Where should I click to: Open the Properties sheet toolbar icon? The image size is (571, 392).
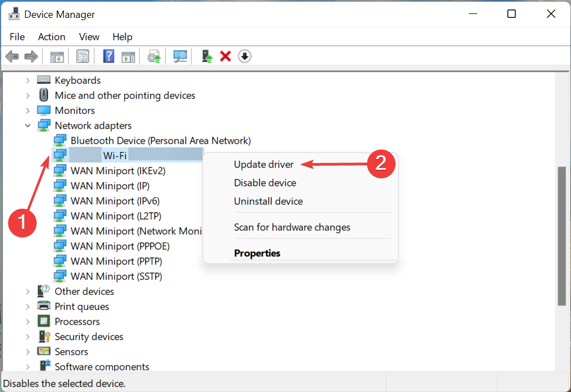[83, 56]
